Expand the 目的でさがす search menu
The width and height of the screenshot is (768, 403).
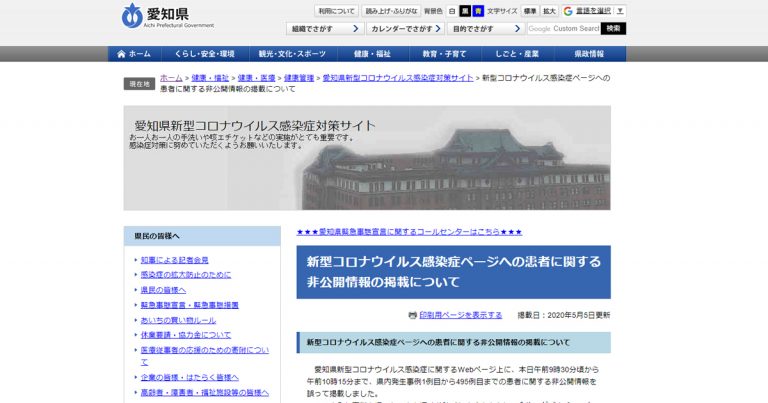[x=486, y=29]
